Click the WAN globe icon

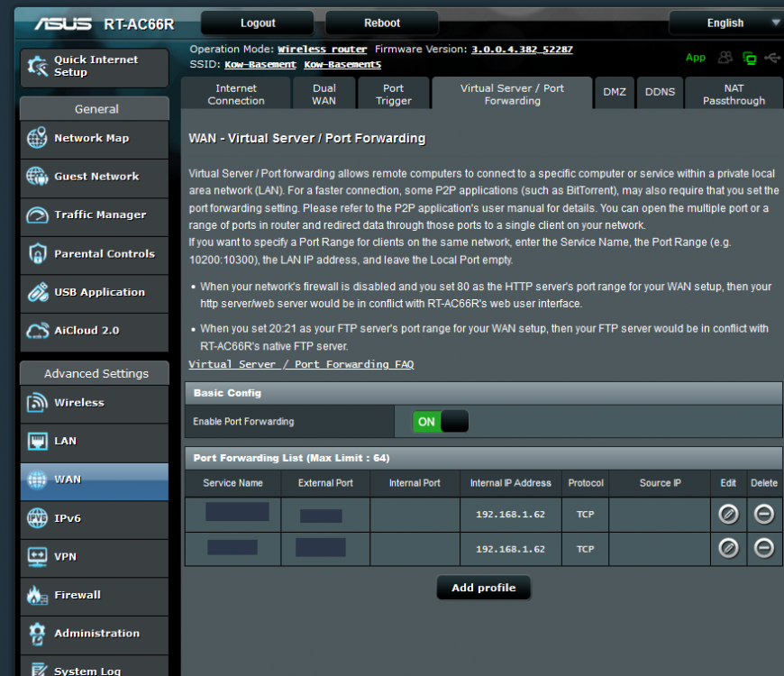[x=37, y=480]
